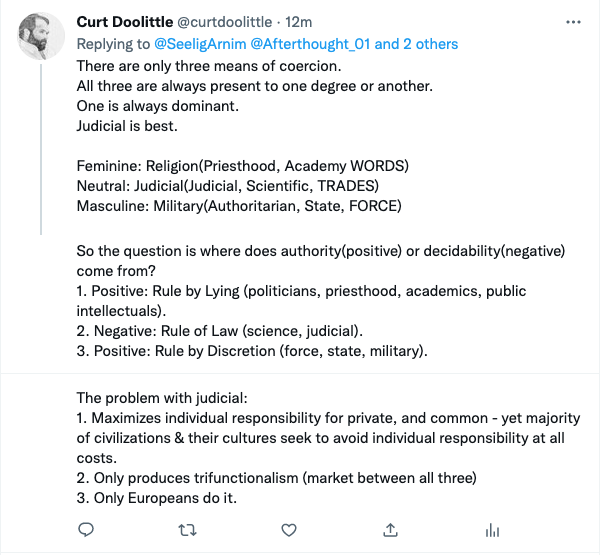Open the @SeeligArnim mention link

[x=201, y=44]
